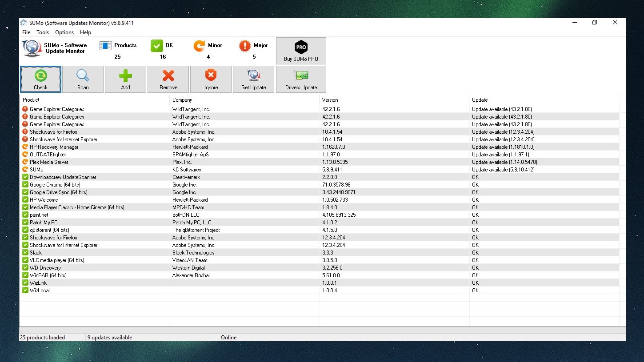Click the OK check icon beside Downloadcrew UpdateScanner
Viewport: 644px width, 362px height.
25,177
